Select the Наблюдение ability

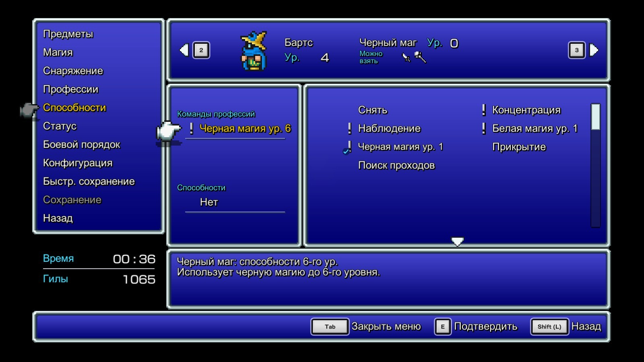(x=389, y=129)
